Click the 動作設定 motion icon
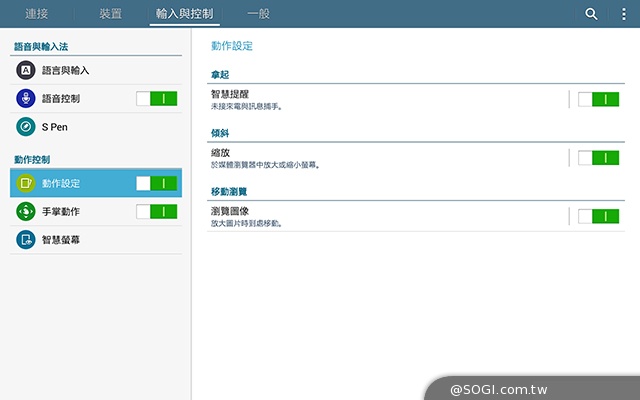This screenshot has width=640, height=400. coord(25,183)
